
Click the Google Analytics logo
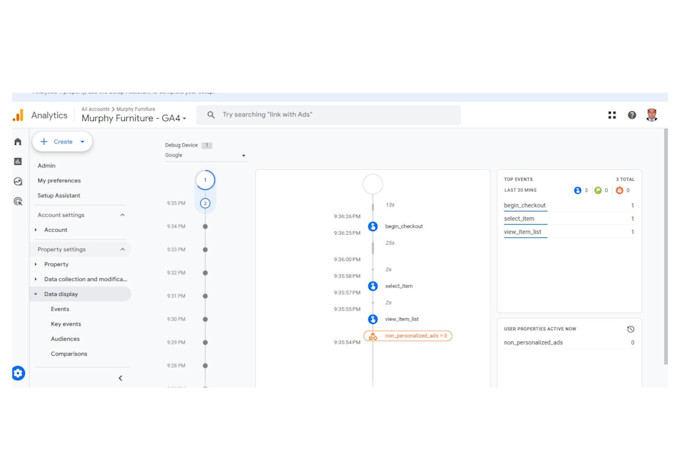(x=18, y=115)
